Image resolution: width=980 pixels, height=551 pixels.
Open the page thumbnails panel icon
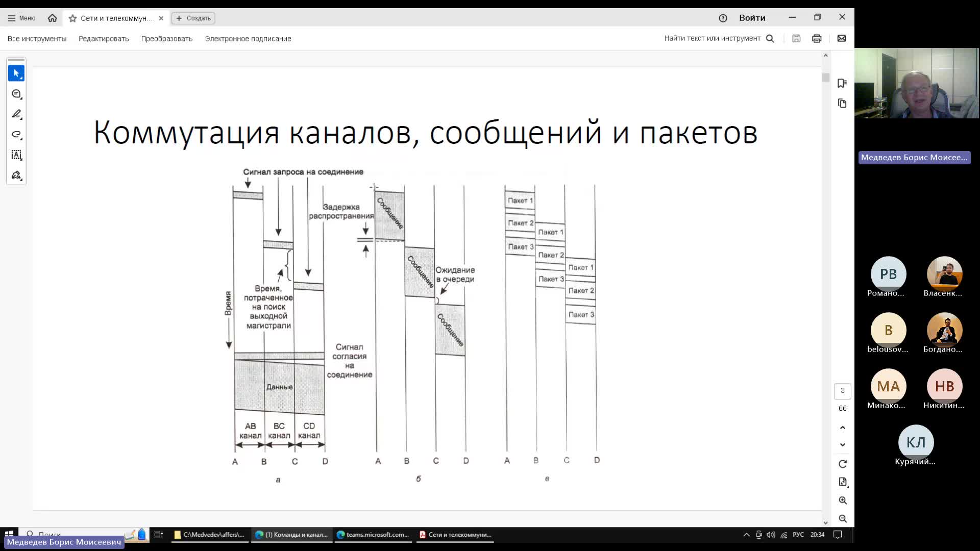tap(842, 104)
